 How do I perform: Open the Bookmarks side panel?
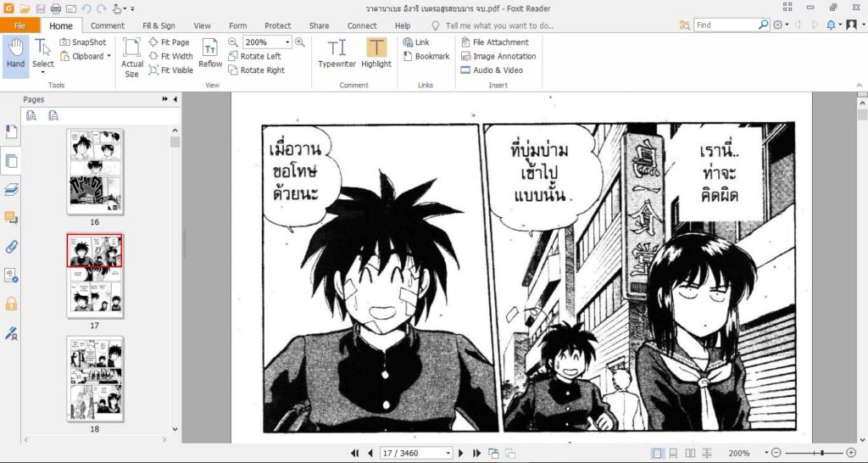click(x=11, y=131)
